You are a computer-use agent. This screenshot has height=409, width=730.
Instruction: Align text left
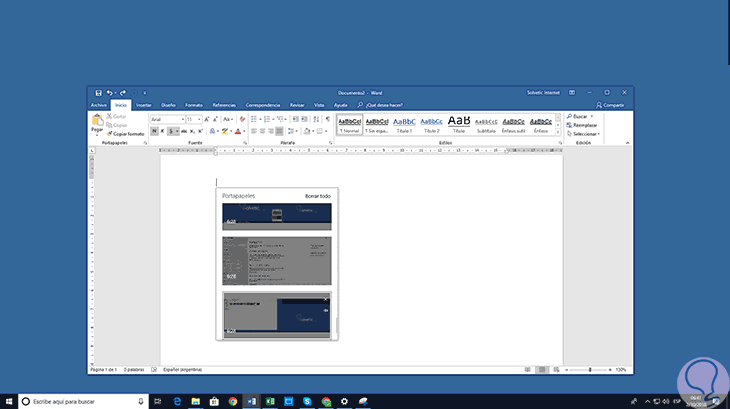point(254,131)
